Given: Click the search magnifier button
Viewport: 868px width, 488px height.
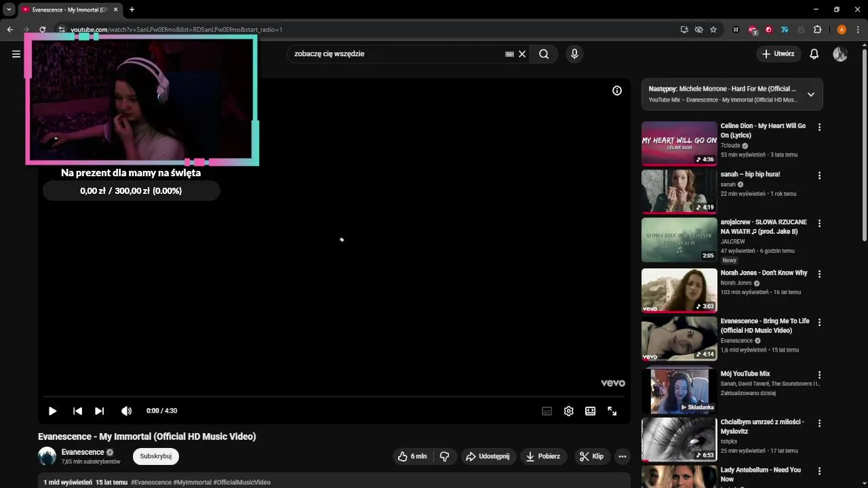Looking at the screenshot, I should (x=544, y=54).
